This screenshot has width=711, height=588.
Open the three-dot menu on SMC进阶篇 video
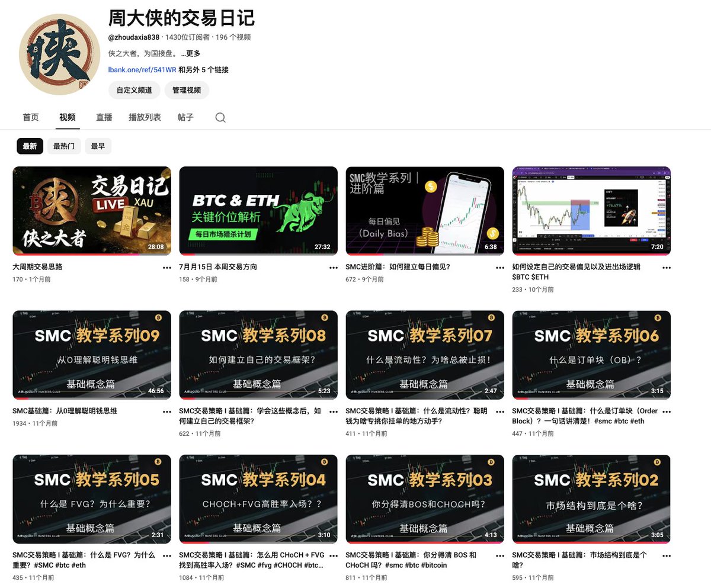coord(500,268)
